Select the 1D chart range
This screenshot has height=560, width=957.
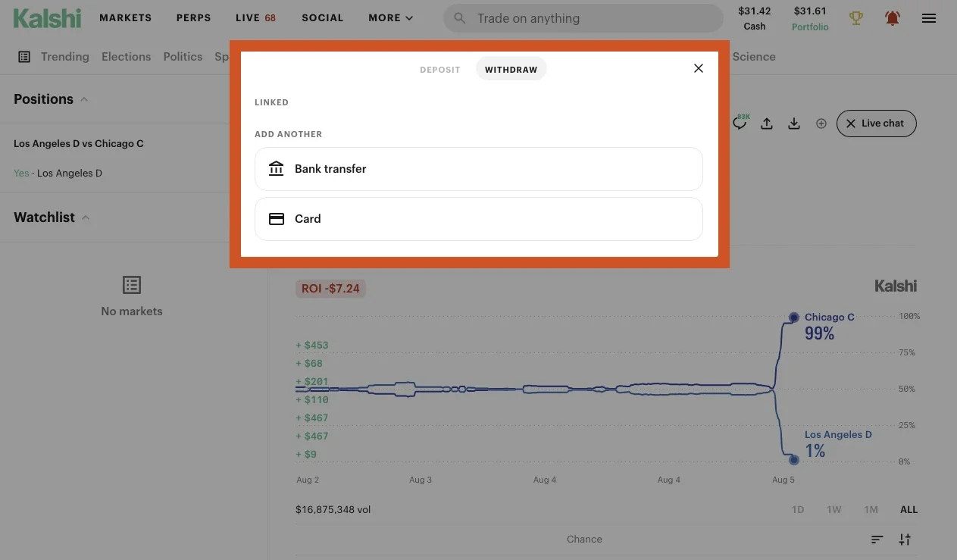coord(798,509)
